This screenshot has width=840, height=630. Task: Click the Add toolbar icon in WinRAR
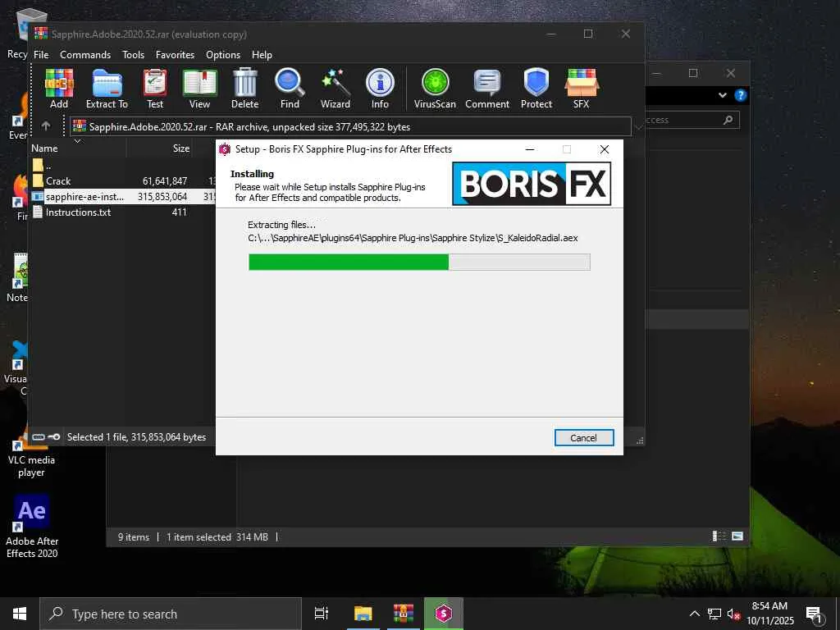coord(59,89)
